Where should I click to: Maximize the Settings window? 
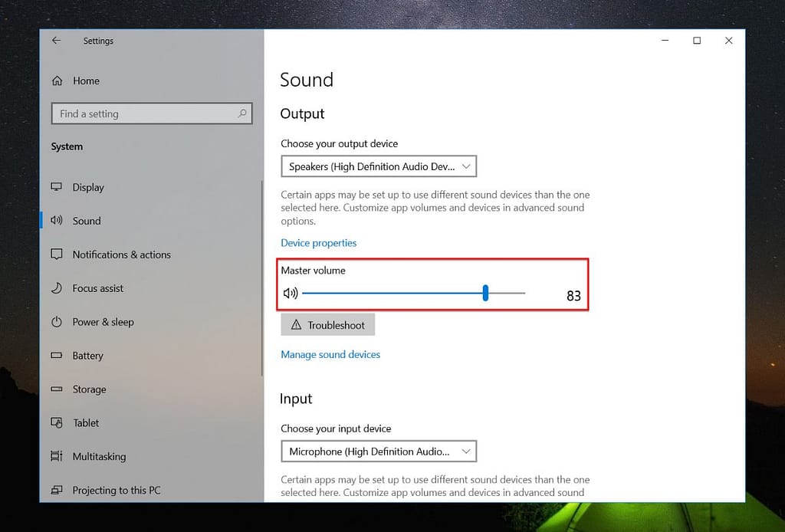[697, 41]
